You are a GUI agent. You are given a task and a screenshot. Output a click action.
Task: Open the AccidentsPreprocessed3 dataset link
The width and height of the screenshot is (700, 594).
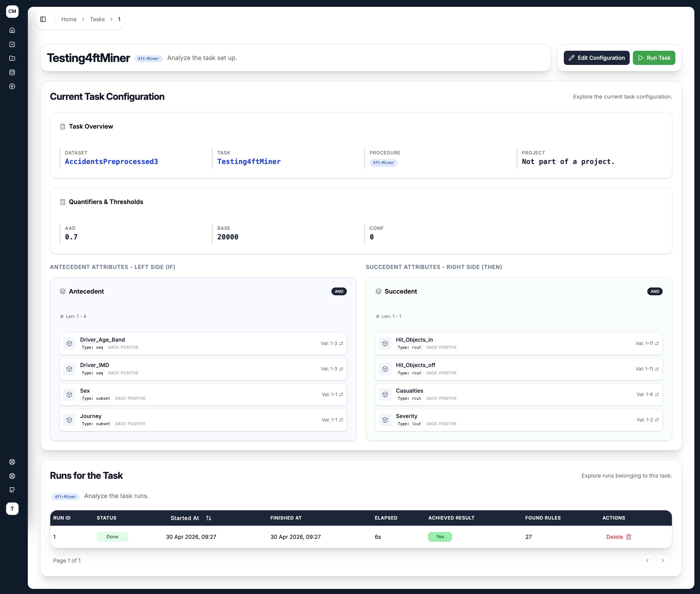112,162
